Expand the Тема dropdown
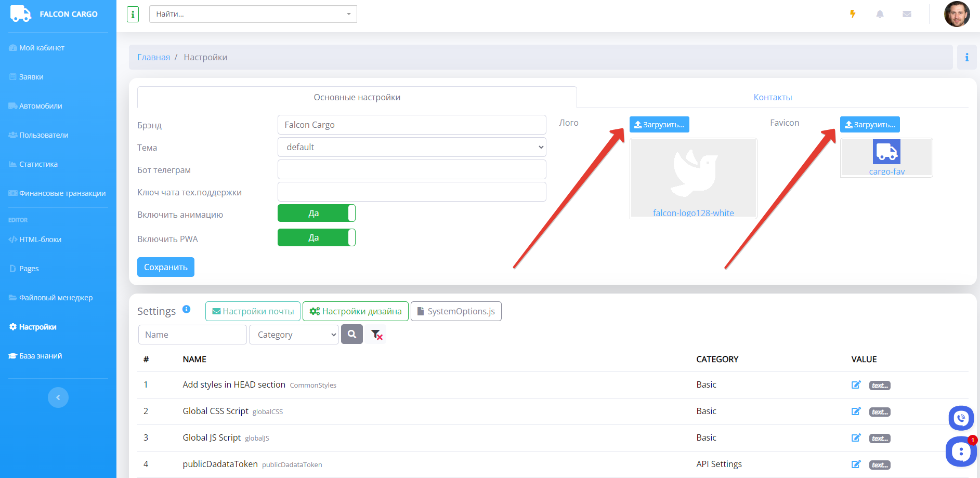 (411, 147)
